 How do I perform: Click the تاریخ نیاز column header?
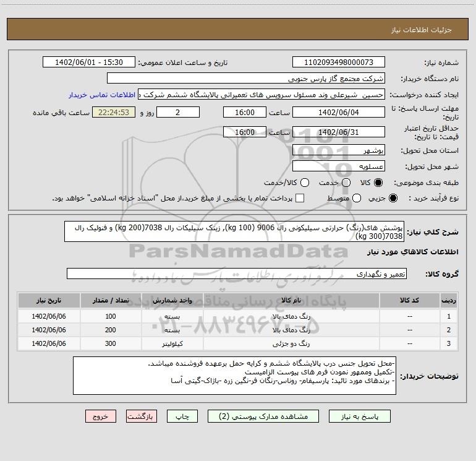click(49, 301)
